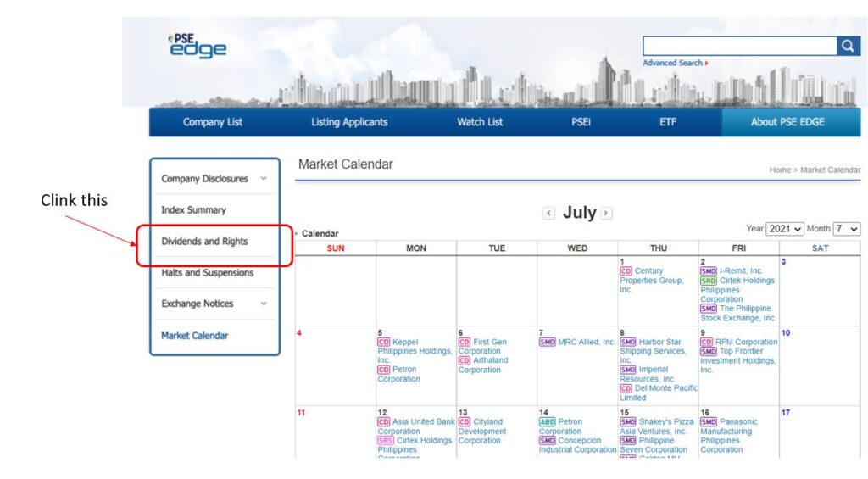Open Halts and Suspensions link
Screen dimensions: 868x479
click(208, 273)
